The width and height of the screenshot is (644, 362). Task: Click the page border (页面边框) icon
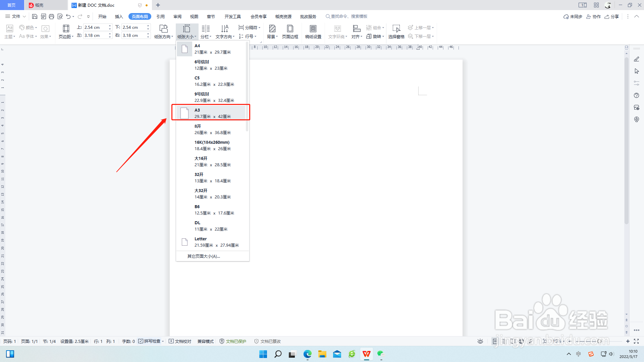pos(290,29)
